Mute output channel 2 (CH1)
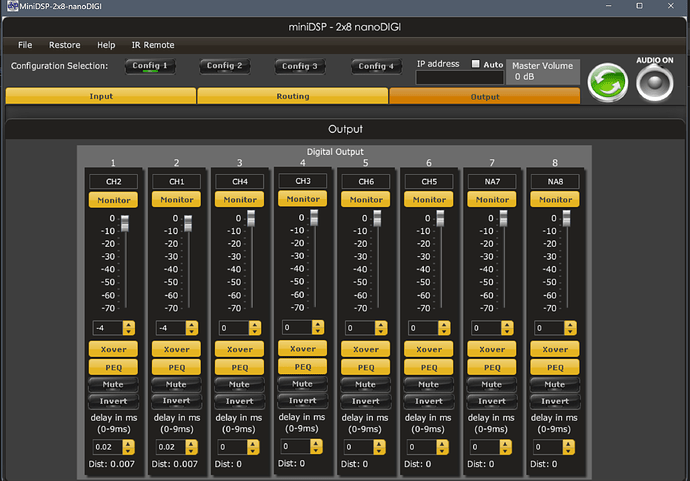Viewport: 690px width, 481px height. pos(176,384)
